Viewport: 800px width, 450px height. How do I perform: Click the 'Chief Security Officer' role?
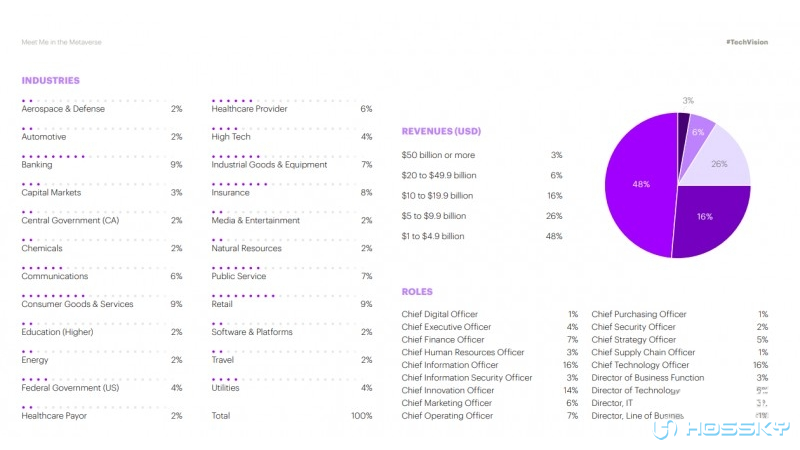coord(633,327)
